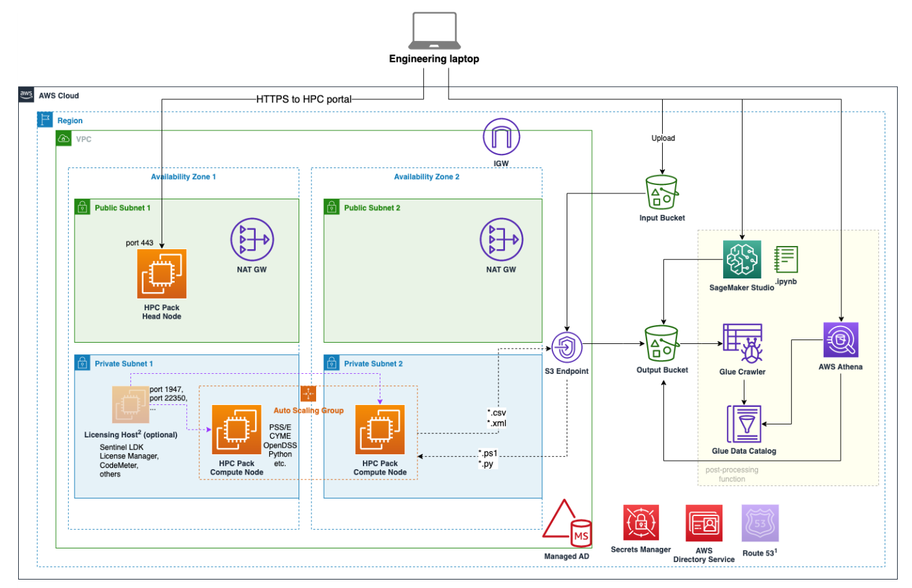Viewport: 912px width, 588px height.
Task: Click the Public Subnet 2 lock icon
Action: coord(332,207)
